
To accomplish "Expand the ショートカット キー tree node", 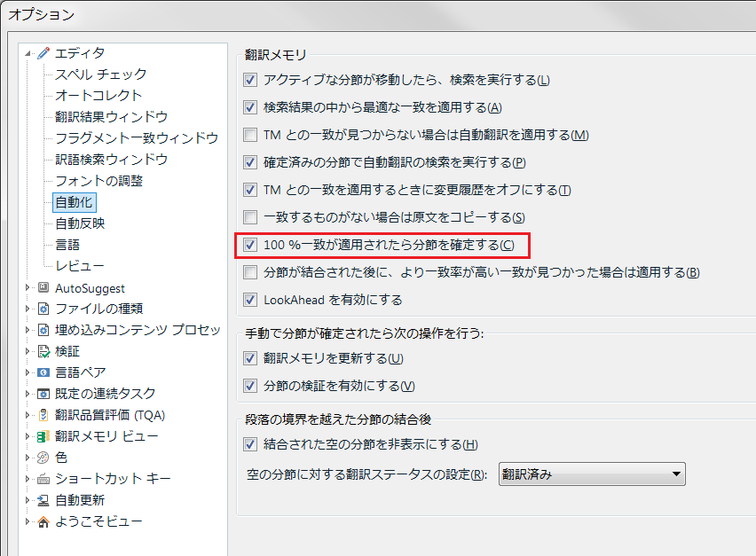I will pos(28,479).
